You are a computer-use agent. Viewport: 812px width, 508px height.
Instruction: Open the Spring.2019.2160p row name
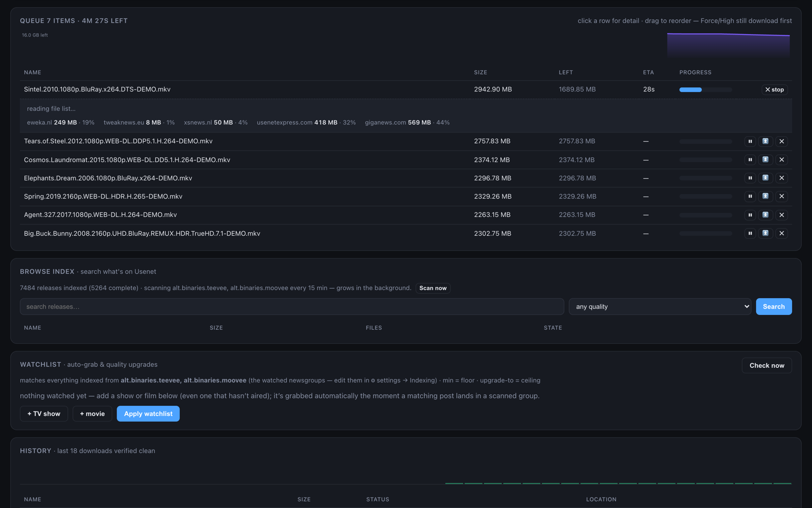[x=103, y=196]
